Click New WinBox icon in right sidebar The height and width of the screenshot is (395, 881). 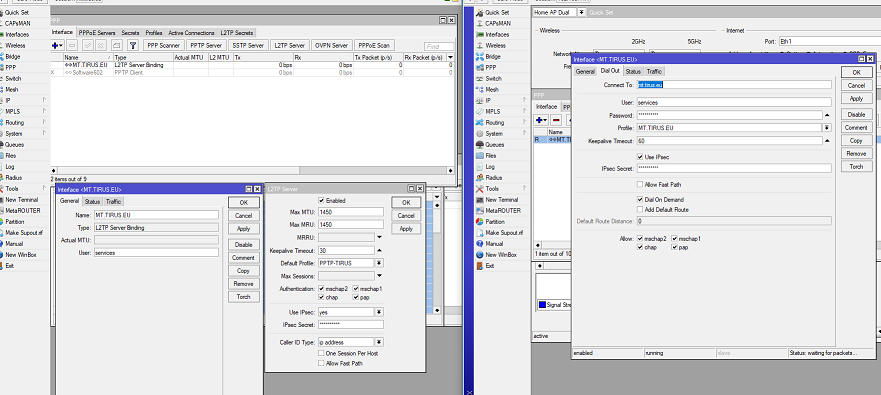point(479,255)
